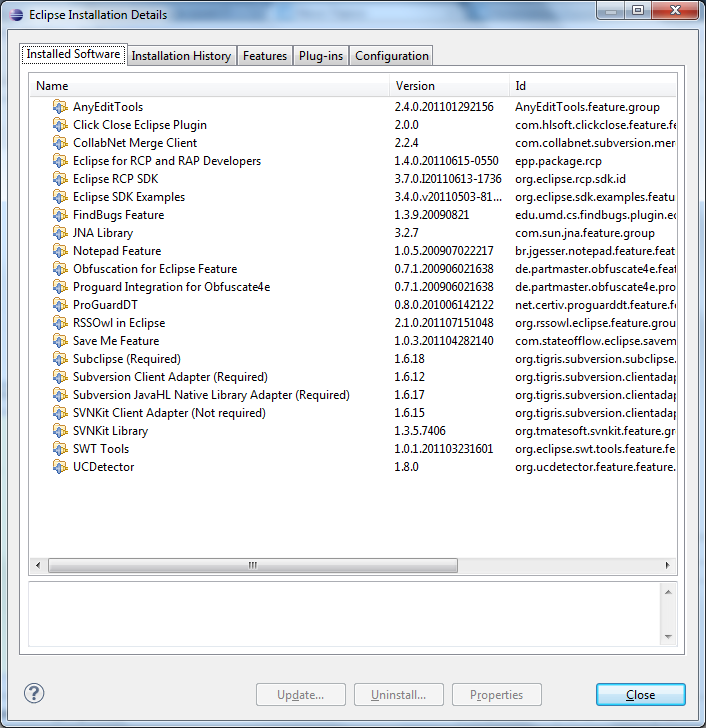
Task: Click the id com.sun.jna.feature.group
Action: [x=585, y=233]
